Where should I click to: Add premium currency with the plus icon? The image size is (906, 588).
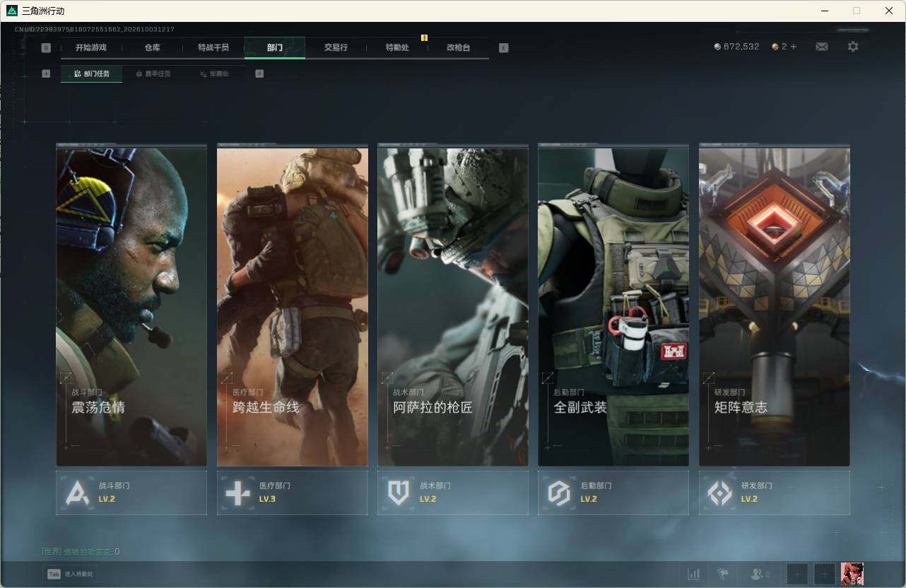794,47
